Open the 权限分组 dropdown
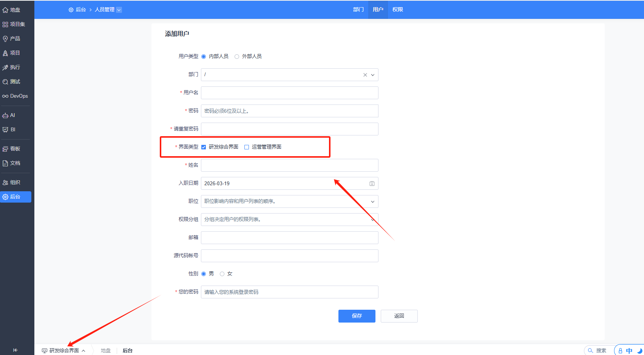This screenshot has width=644, height=355. [290, 220]
